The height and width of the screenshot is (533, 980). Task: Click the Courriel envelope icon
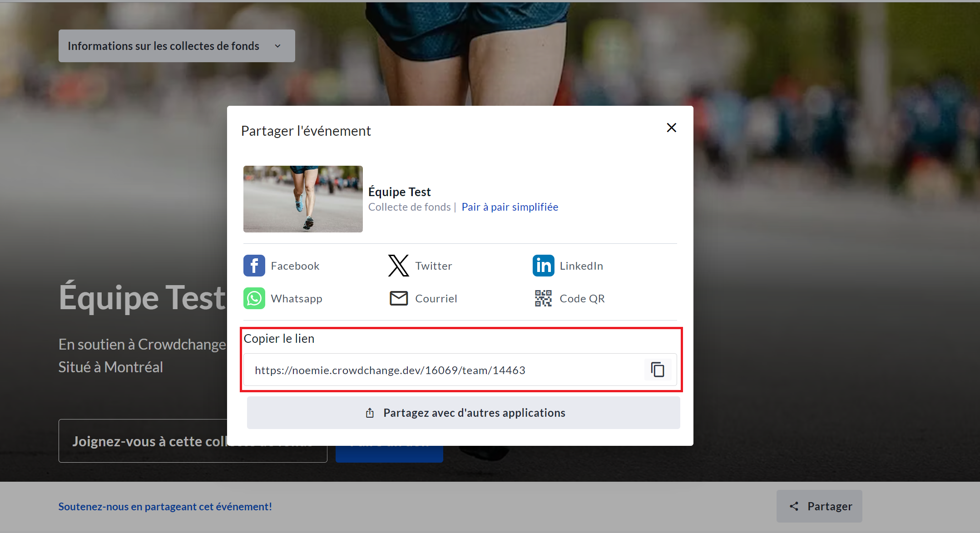point(398,298)
